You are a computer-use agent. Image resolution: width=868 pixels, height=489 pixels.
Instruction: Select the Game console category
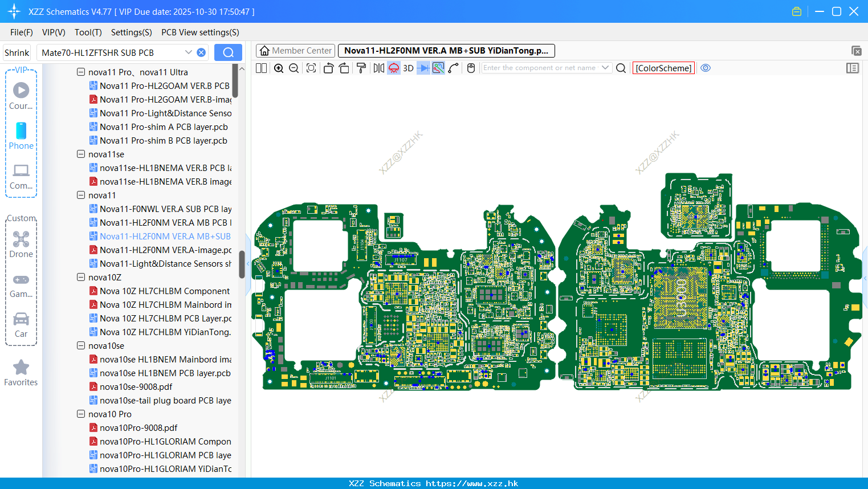(21, 286)
